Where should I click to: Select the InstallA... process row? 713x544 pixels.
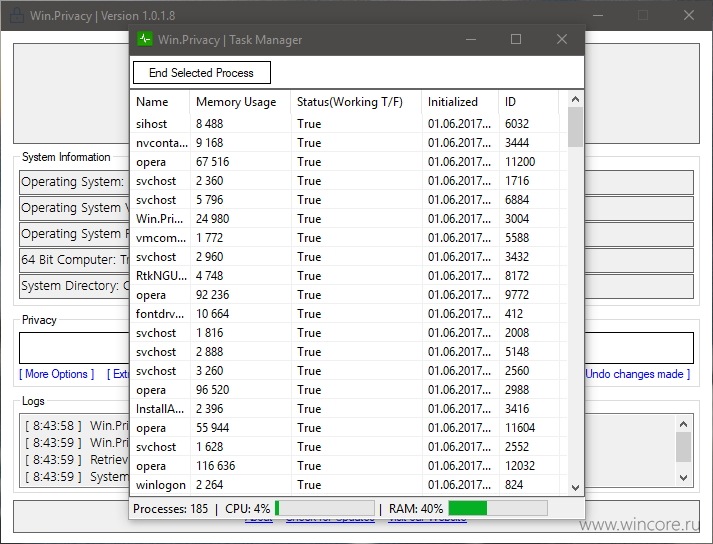349,409
